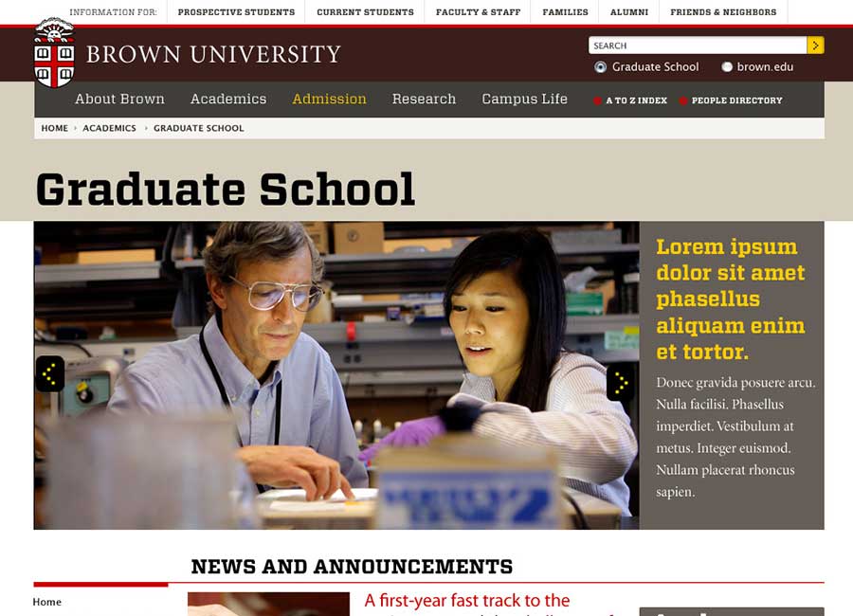Open the A to Z Index link
The width and height of the screenshot is (853, 616).
637,100
